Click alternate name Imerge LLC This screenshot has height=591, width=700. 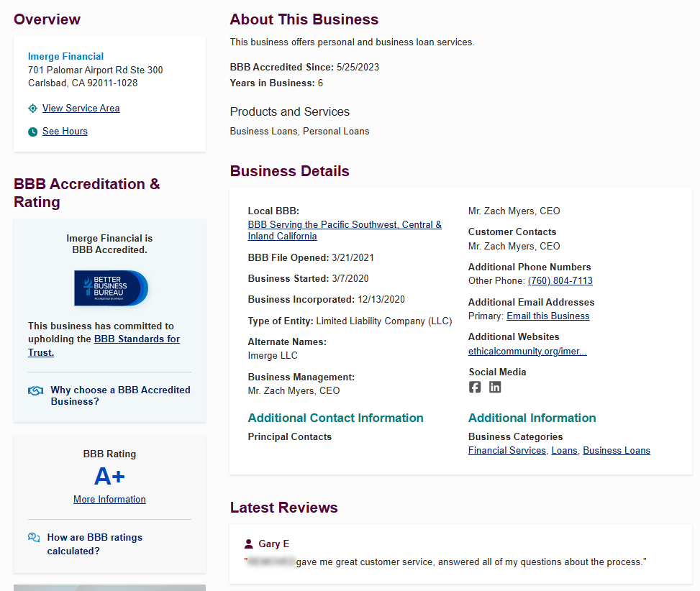click(x=273, y=355)
